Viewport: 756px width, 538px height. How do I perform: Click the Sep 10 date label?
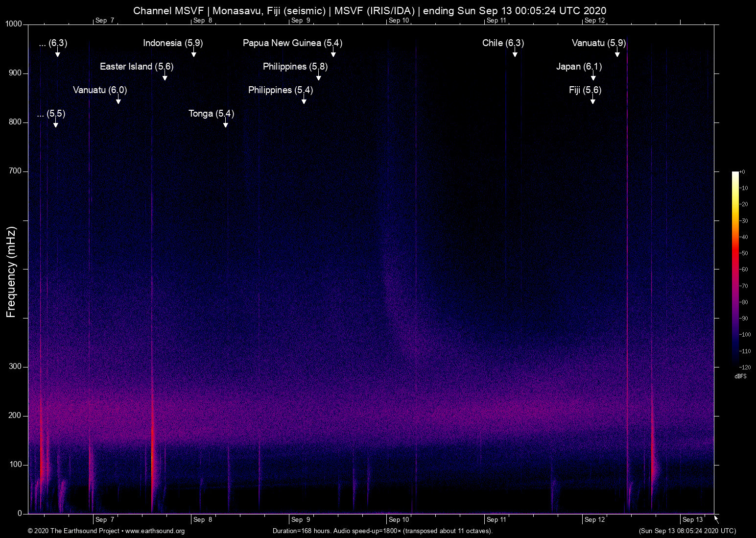(x=398, y=519)
